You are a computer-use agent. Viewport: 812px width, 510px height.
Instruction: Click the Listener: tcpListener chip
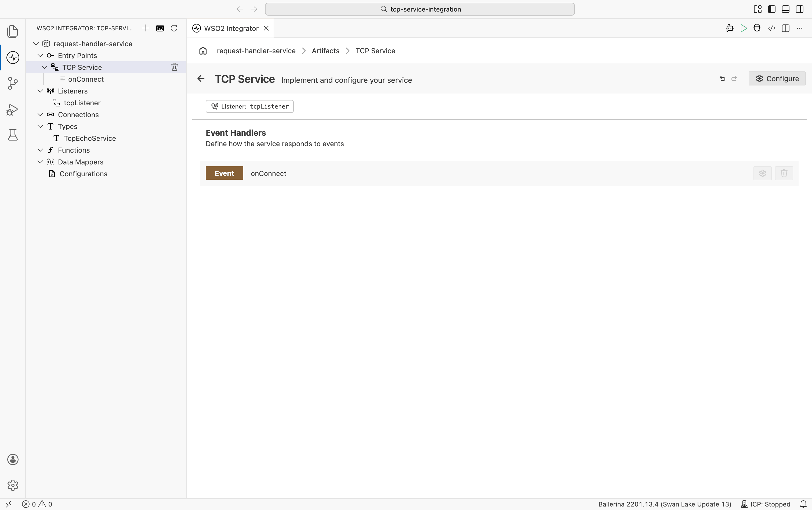pyautogui.click(x=249, y=106)
